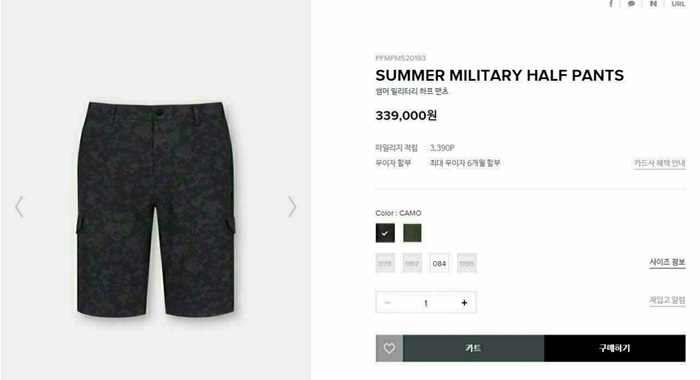Viewport: 700px width, 380px height.
Task: Decrease quantity with minus button
Action: 388,303
